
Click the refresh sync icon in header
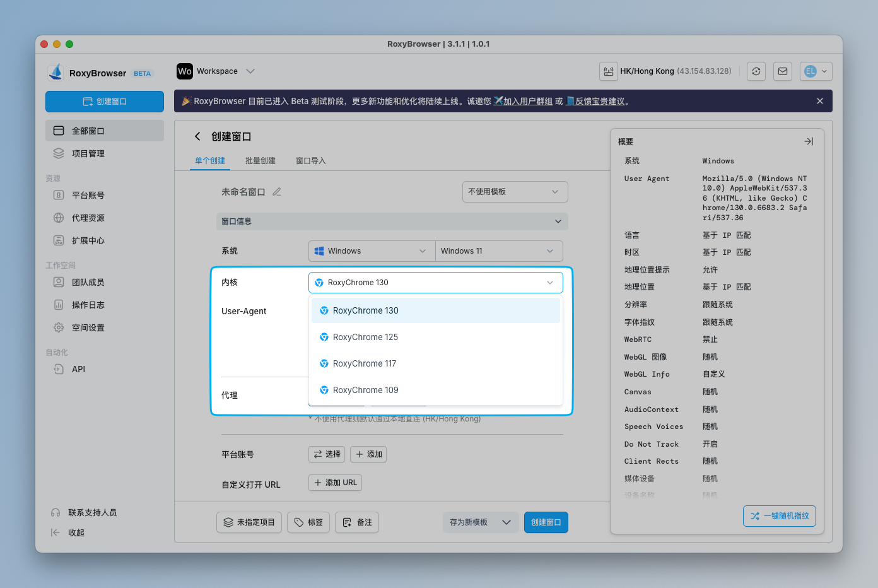tap(756, 71)
